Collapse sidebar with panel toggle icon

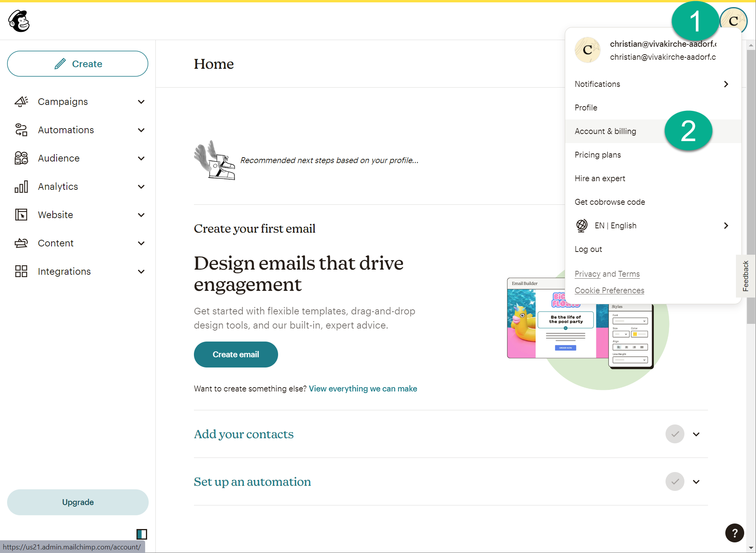(142, 534)
